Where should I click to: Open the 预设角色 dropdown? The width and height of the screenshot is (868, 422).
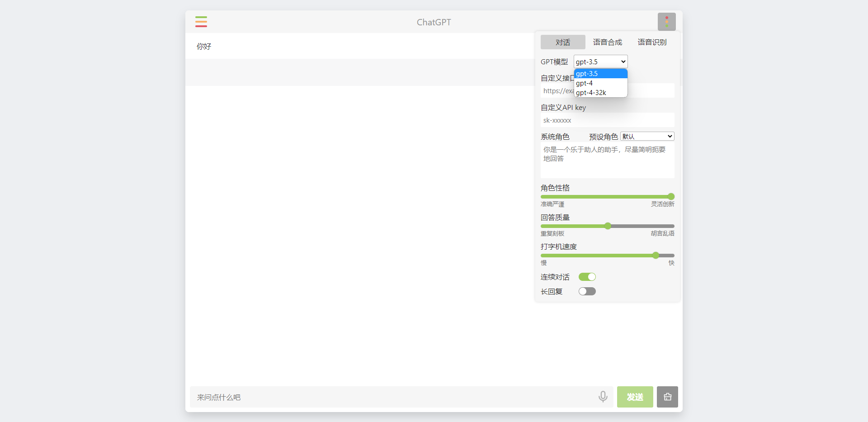click(647, 136)
